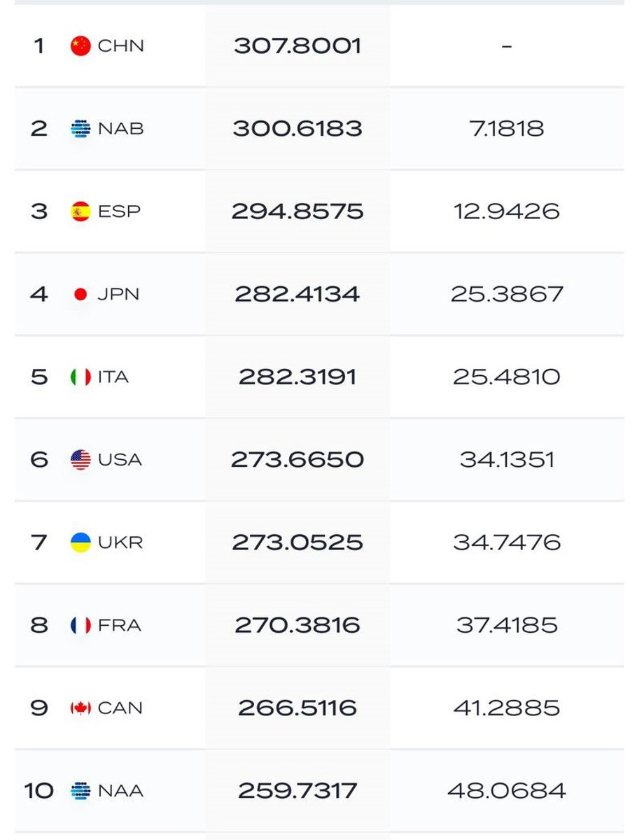
Task: Open the ESP team name link
Action: tap(119, 211)
